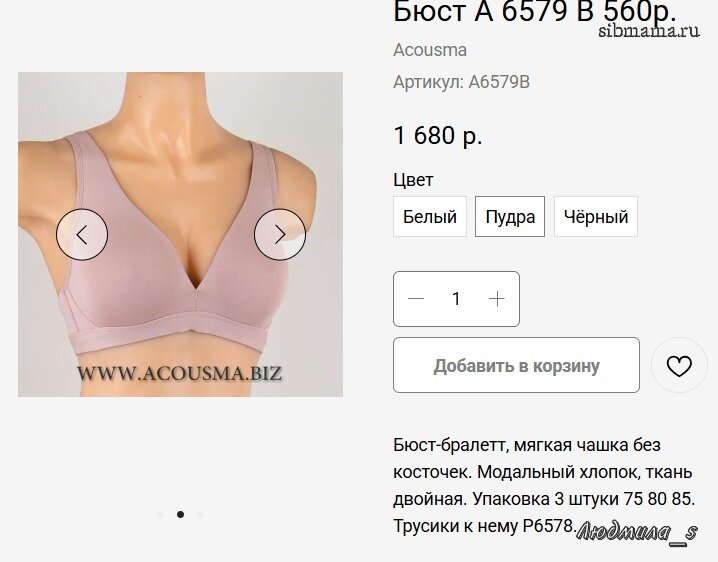The image size is (718, 562).
Task: Click the 1 680 р. price
Action: click(438, 136)
